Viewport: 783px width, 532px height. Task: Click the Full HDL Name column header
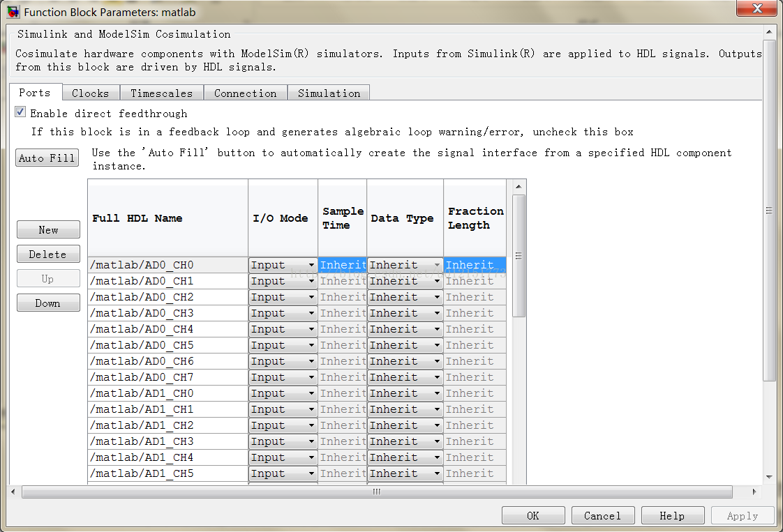pyautogui.click(x=167, y=218)
